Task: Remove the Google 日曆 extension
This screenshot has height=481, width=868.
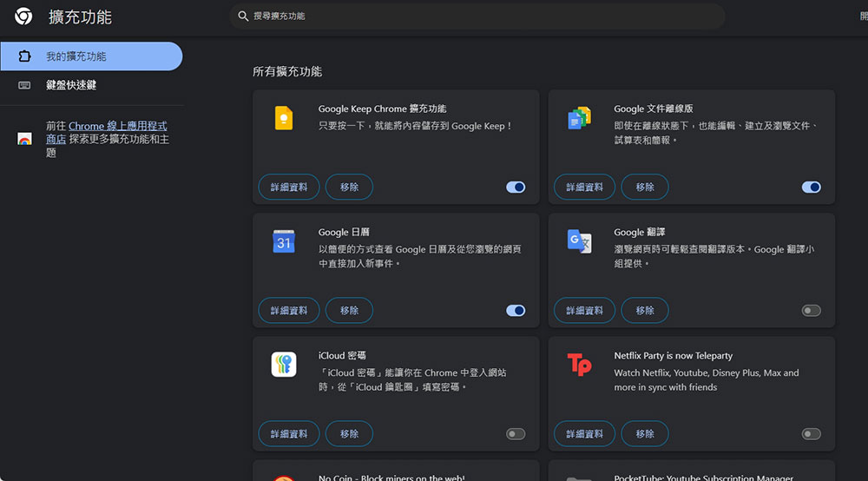Action: (349, 311)
